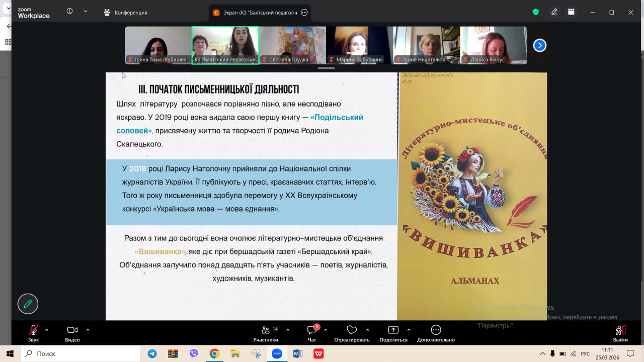
Task: Open the Chat (Чат) panel
Action: [312, 332]
